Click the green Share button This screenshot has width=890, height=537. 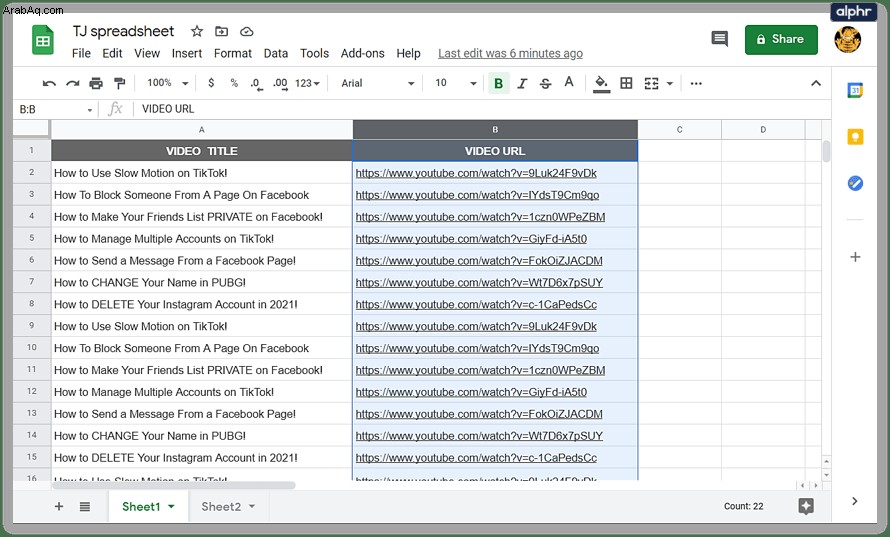coord(781,39)
